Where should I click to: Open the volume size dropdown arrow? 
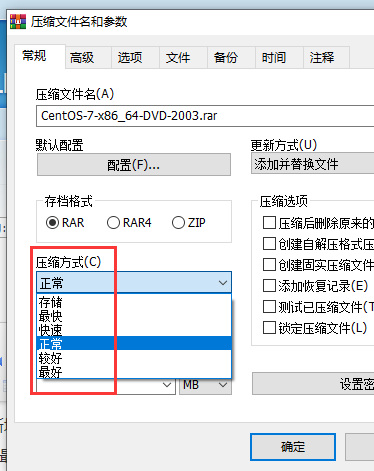167,385
